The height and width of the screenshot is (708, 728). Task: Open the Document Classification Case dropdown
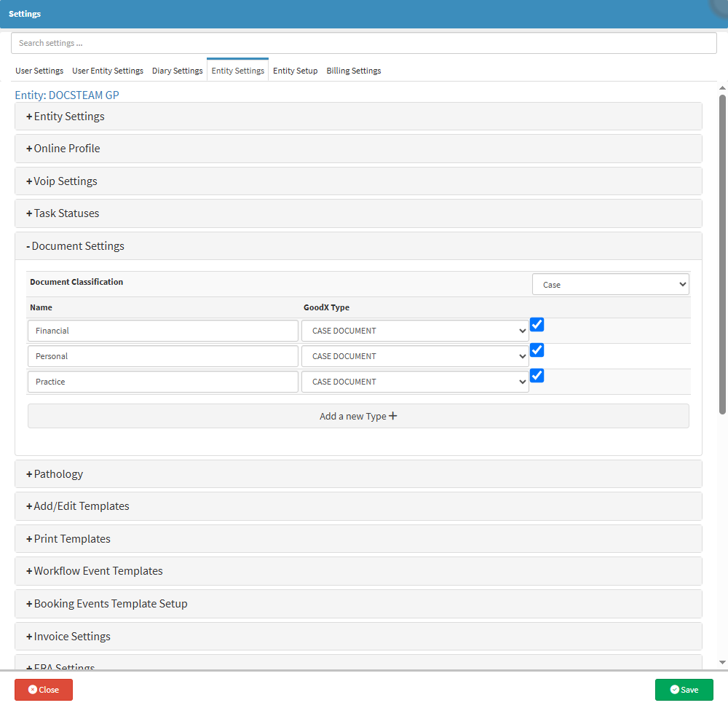tap(610, 285)
